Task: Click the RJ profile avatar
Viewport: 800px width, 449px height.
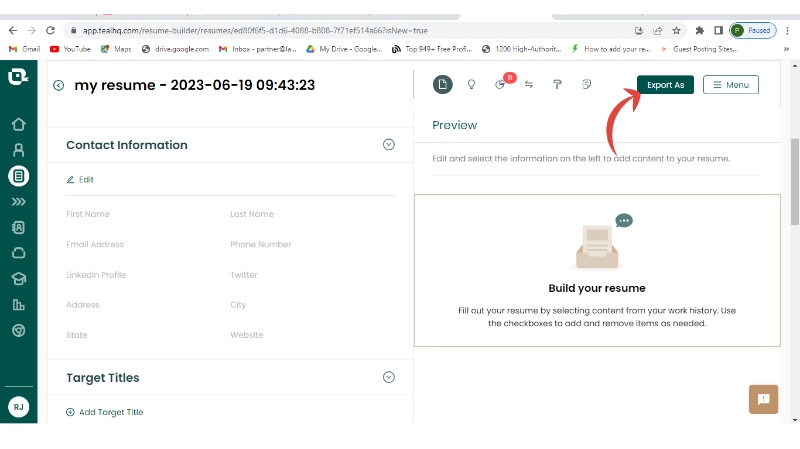Action: pos(18,406)
